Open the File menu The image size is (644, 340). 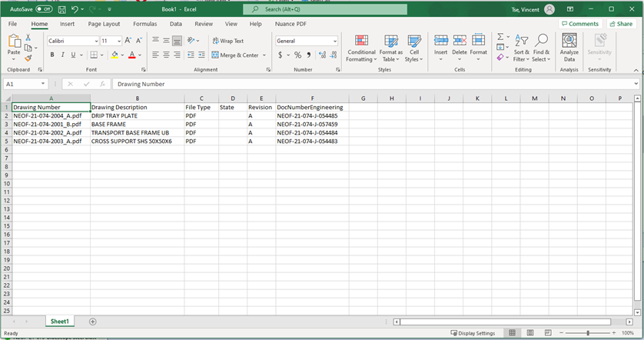(x=13, y=24)
